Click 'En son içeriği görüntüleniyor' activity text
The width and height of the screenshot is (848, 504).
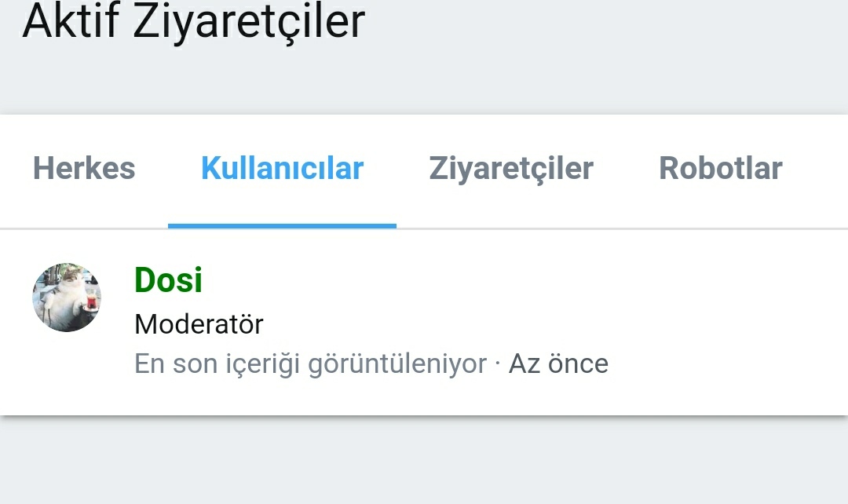click(x=310, y=363)
